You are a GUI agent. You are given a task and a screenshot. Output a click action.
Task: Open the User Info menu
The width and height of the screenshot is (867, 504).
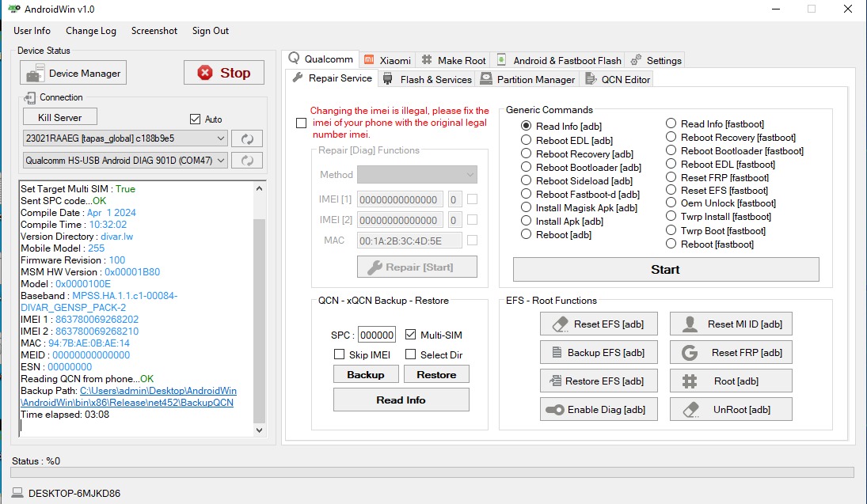pyautogui.click(x=32, y=31)
